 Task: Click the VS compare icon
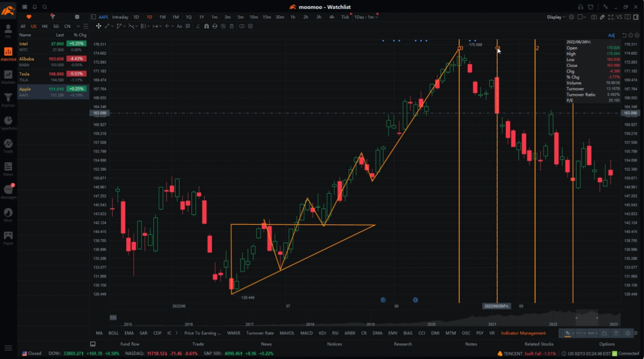(619, 17)
